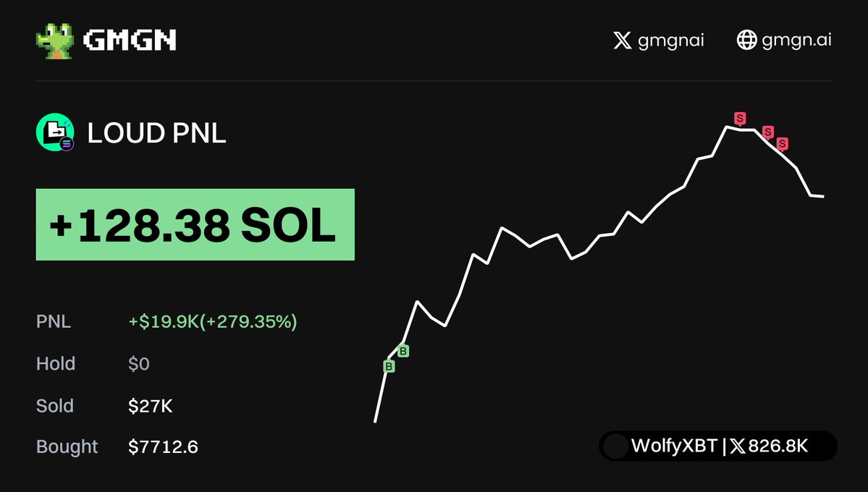The image size is (868, 492).
Task: Click the globe icon beside gmgn.ai
Action: click(746, 40)
